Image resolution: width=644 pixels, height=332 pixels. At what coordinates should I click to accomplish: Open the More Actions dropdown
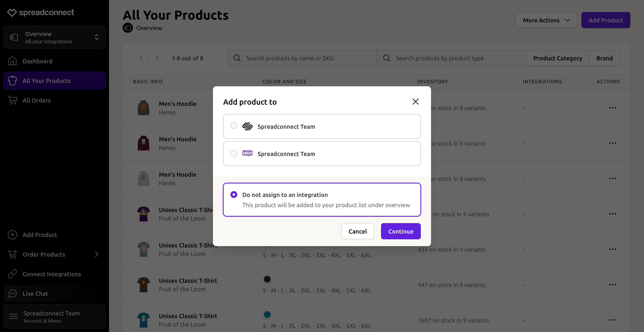(x=546, y=20)
